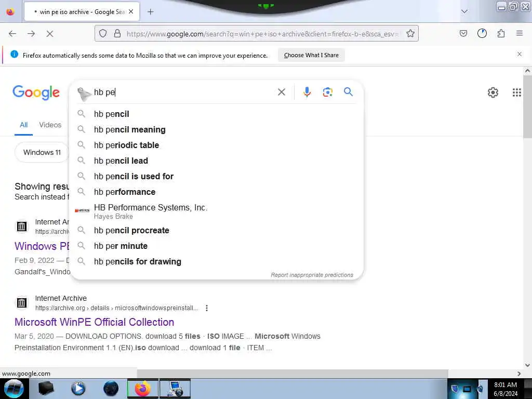
Task: Go back with the browser back arrow
Action: click(12, 34)
